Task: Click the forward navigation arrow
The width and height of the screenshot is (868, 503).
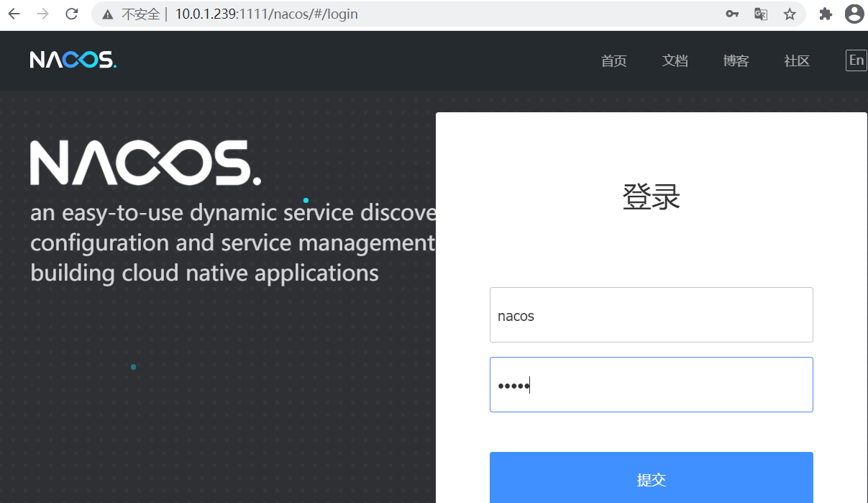Action: point(42,13)
